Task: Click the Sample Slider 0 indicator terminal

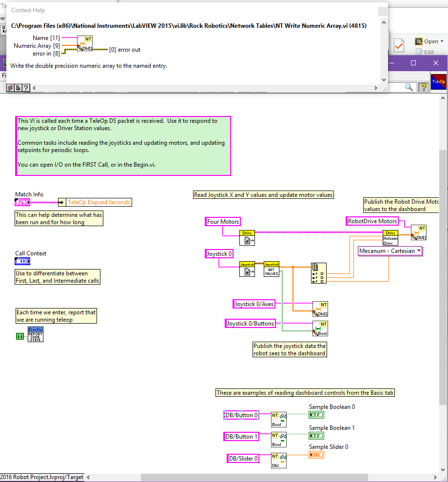Action: [x=316, y=455]
